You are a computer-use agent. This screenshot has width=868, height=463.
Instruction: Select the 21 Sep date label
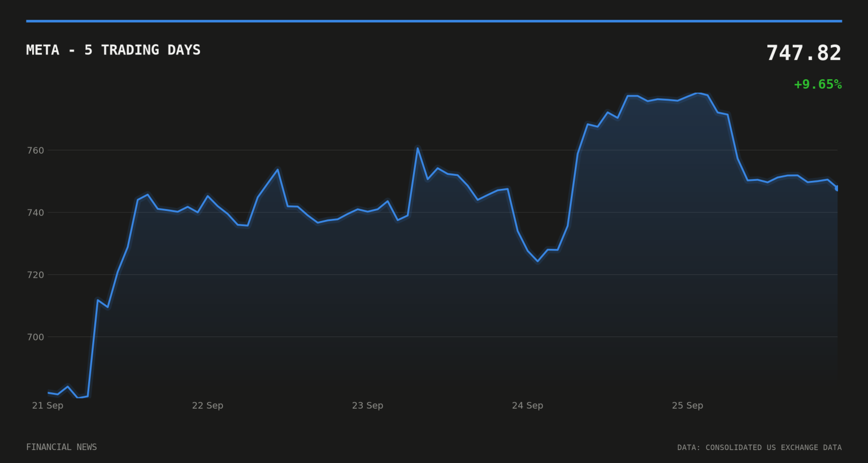[47, 405]
